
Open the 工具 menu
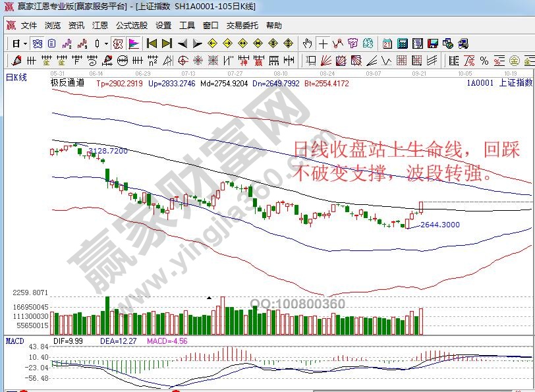pos(187,26)
